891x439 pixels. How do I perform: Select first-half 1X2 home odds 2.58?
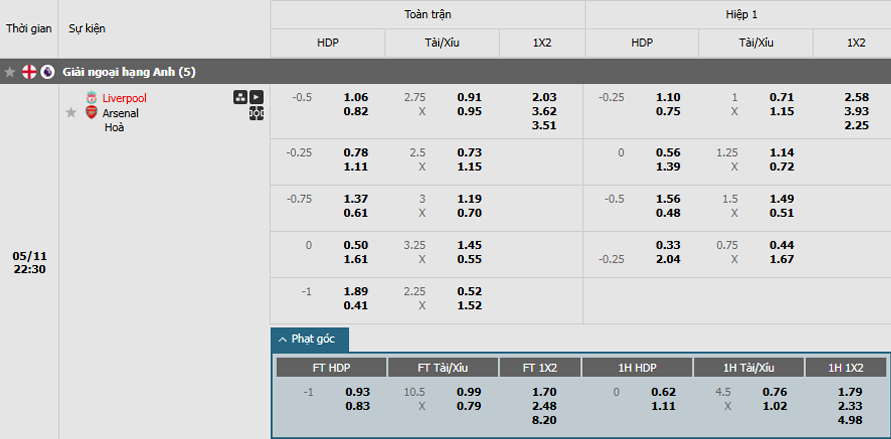(856, 97)
